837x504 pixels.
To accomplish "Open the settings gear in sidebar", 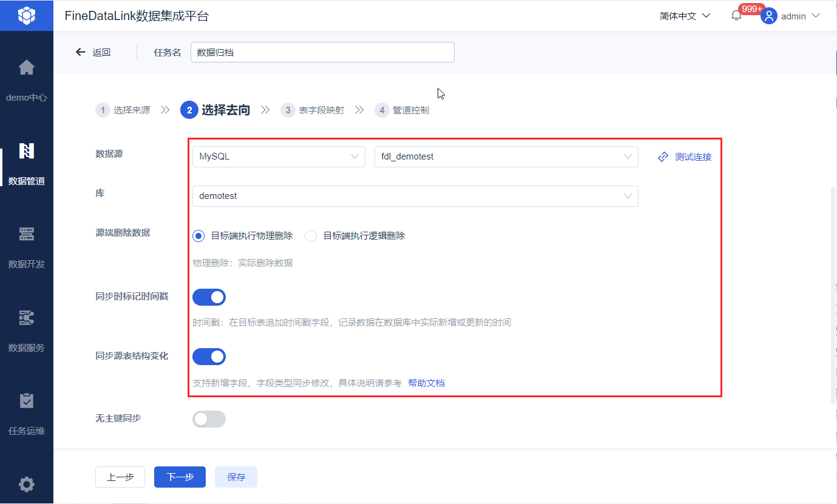I will click(x=27, y=485).
